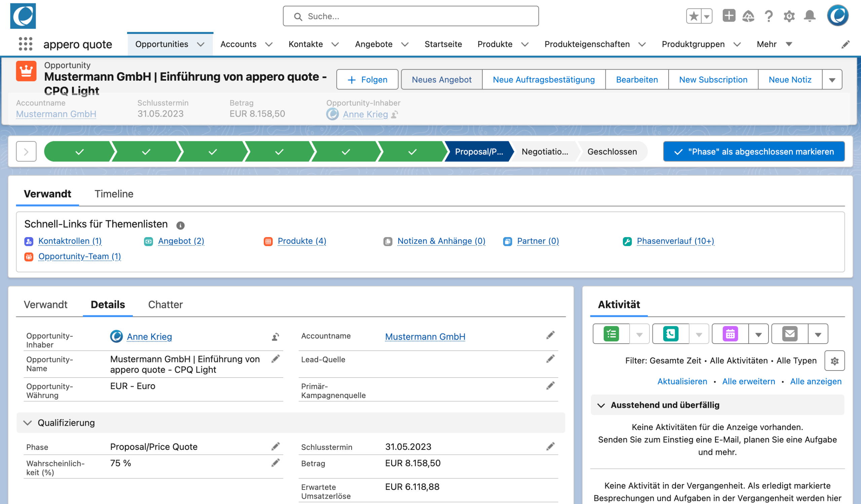Select the Negotiation stage in path

tap(545, 152)
